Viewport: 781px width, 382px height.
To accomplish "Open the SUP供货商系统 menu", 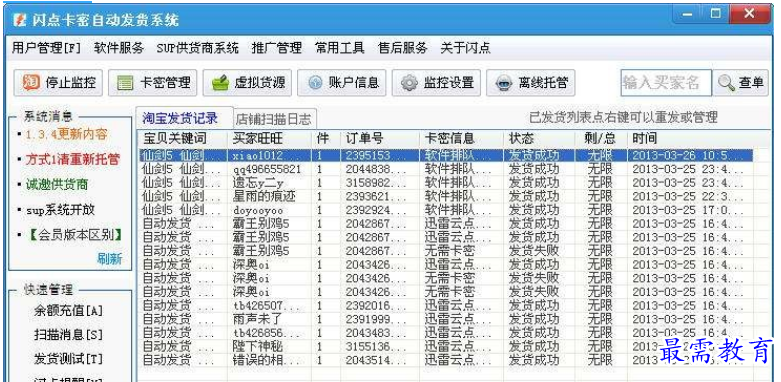I will 198,48.
